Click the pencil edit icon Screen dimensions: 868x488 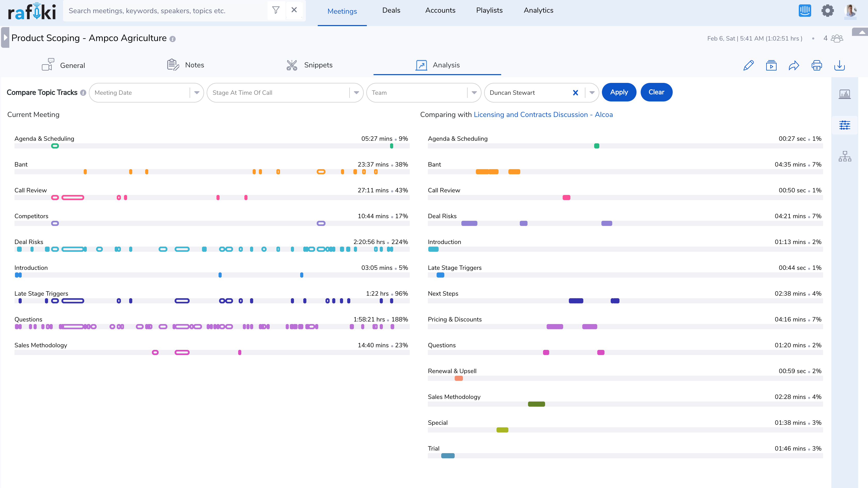pos(748,65)
